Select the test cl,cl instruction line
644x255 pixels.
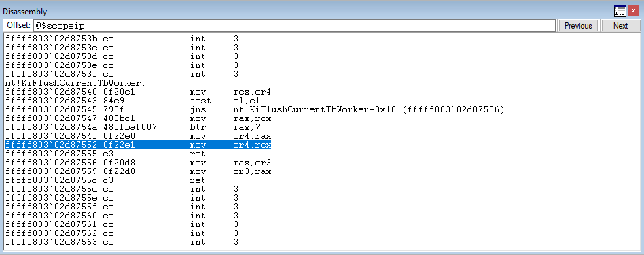click(132, 101)
